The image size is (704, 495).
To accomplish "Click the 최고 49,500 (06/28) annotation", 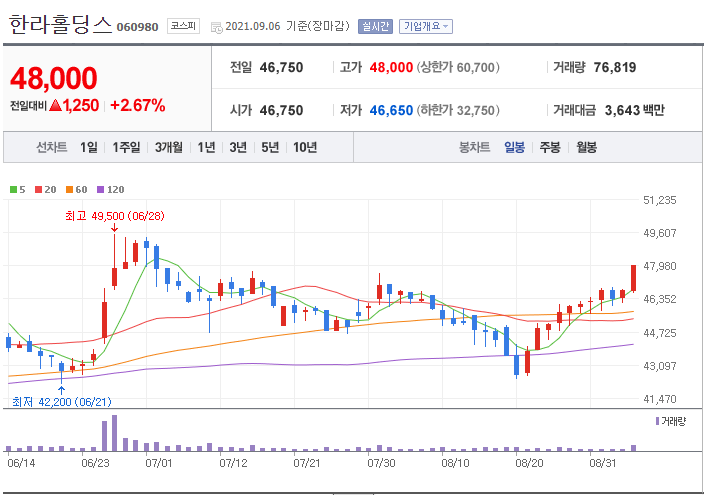I will point(115,216).
